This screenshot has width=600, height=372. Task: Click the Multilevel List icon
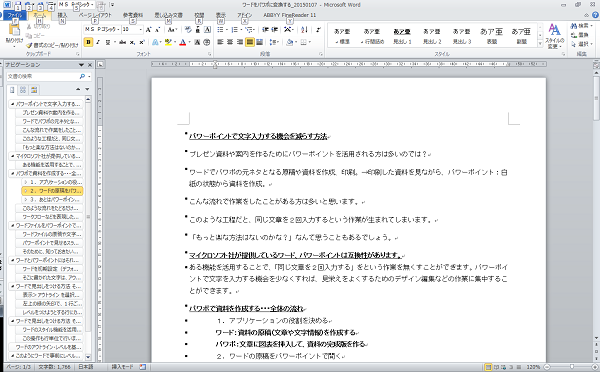click(249, 29)
